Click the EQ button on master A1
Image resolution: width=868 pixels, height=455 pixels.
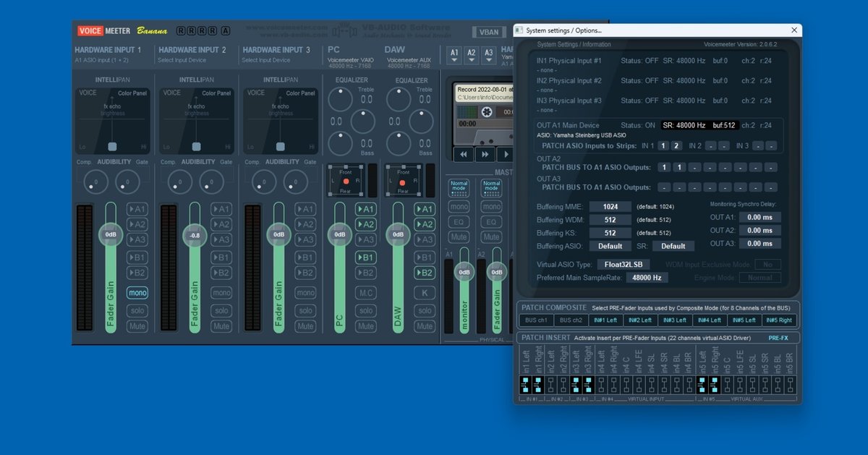click(x=459, y=221)
